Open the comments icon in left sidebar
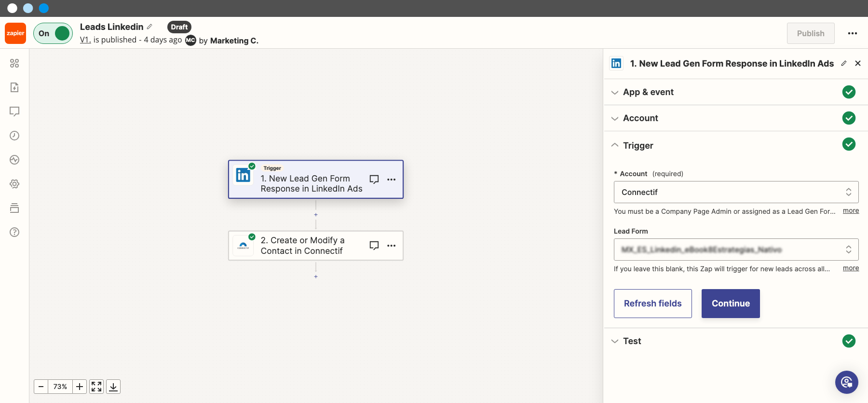This screenshot has width=868, height=403. pyautogui.click(x=14, y=111)
